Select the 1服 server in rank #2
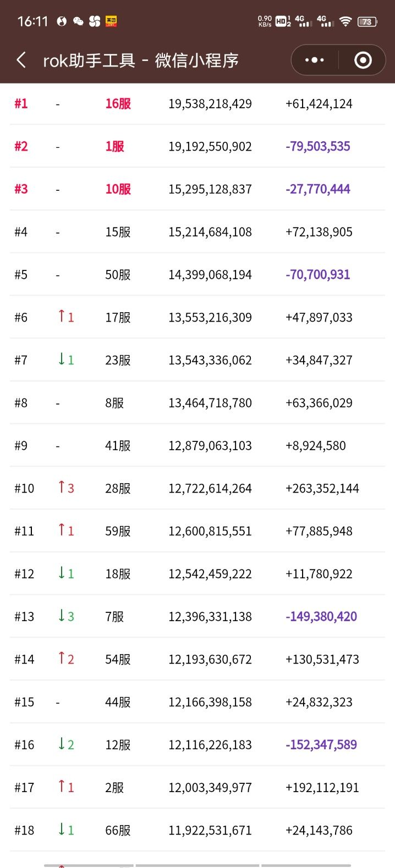 (114, 147)
